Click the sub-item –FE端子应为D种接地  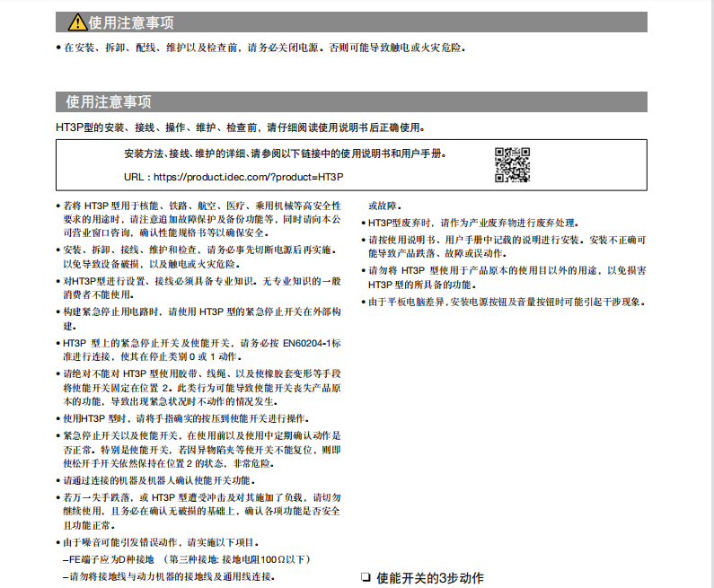pyautogui.click(x=188, y=559)
